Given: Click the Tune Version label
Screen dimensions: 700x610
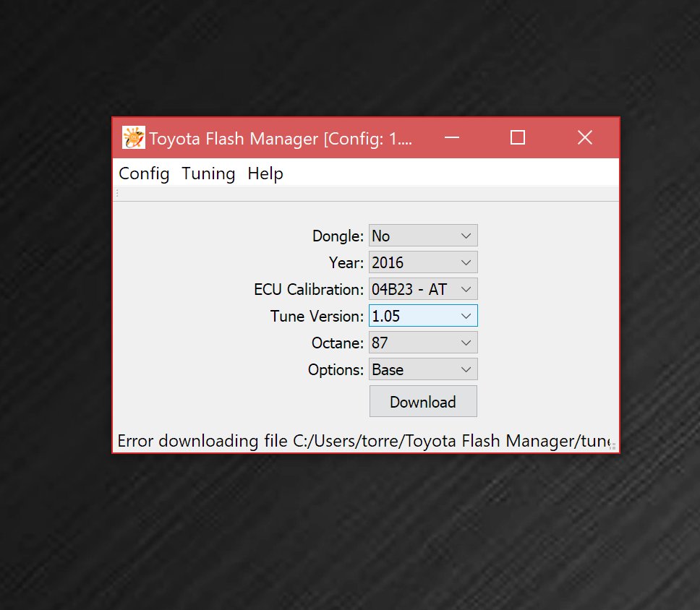Looking at the screenshot, I should pos(317,317).
